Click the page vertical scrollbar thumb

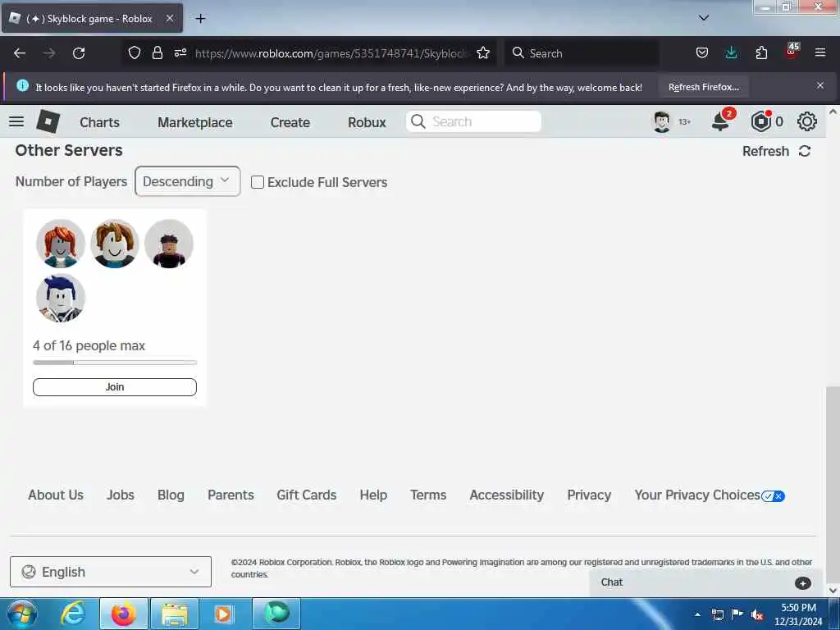pyautogui.click(x=833, y=485)
